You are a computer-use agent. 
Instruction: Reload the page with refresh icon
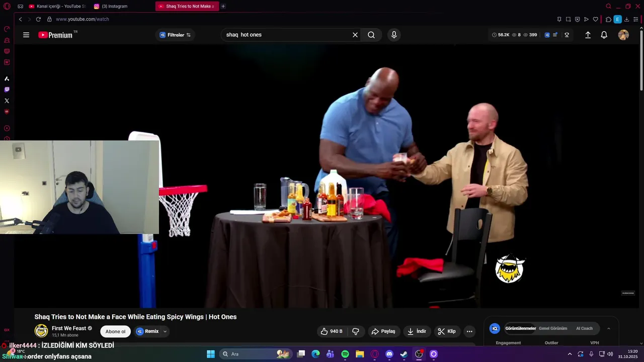[38, 19]
